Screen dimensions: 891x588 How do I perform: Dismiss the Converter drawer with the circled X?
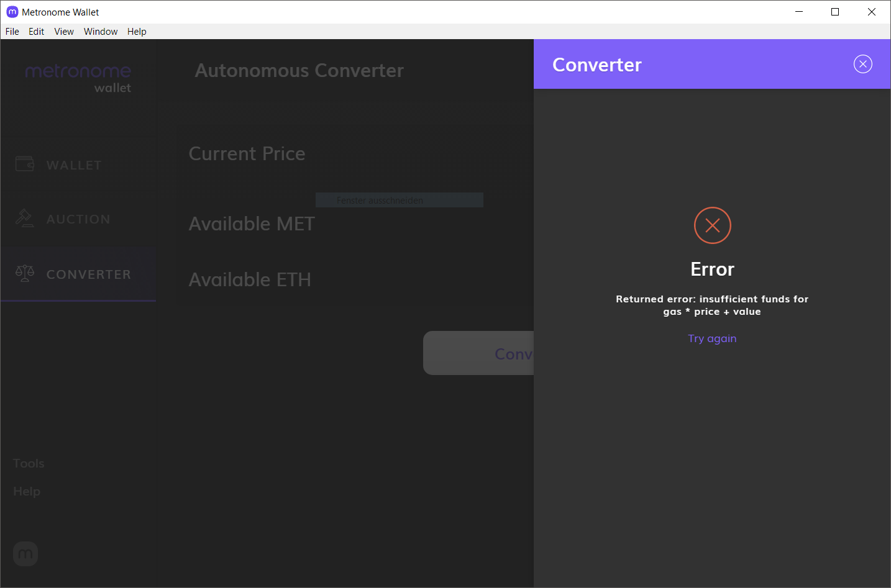tap(862, 63)
